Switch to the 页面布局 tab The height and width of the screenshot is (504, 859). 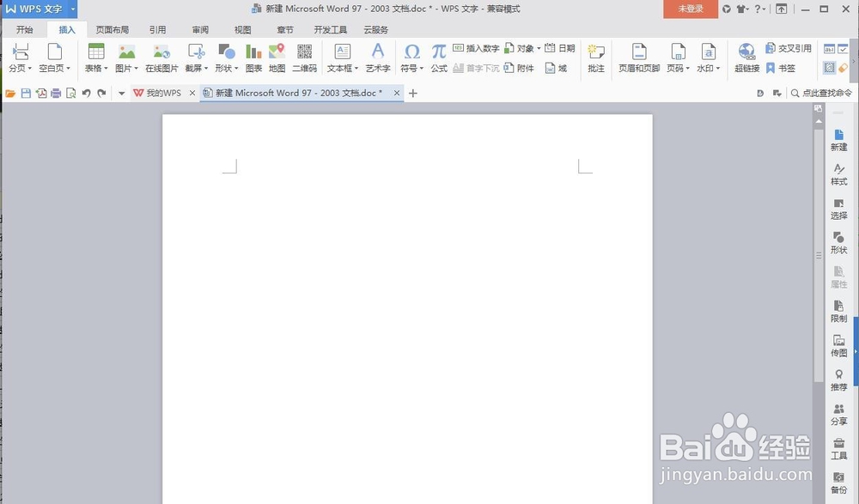coord(113,29)
